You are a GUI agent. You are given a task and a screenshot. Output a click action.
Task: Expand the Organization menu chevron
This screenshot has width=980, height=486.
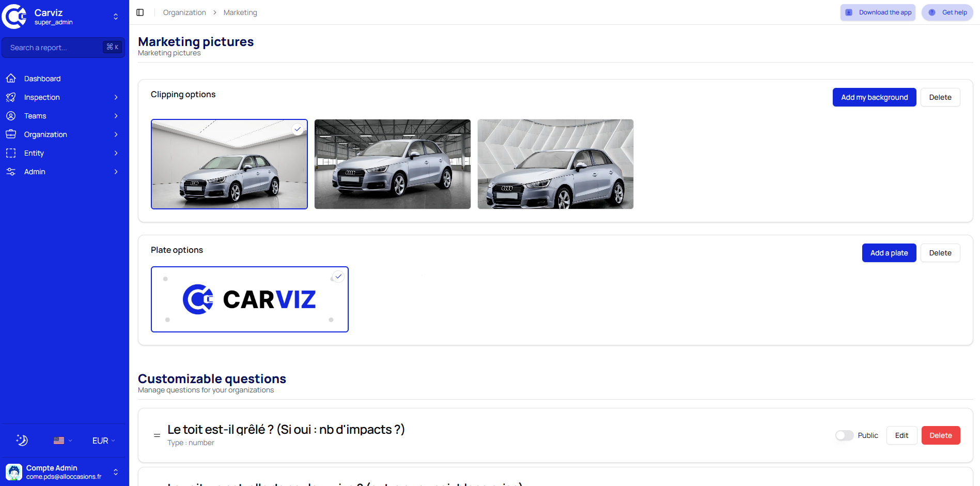click(x=116, y=134)
